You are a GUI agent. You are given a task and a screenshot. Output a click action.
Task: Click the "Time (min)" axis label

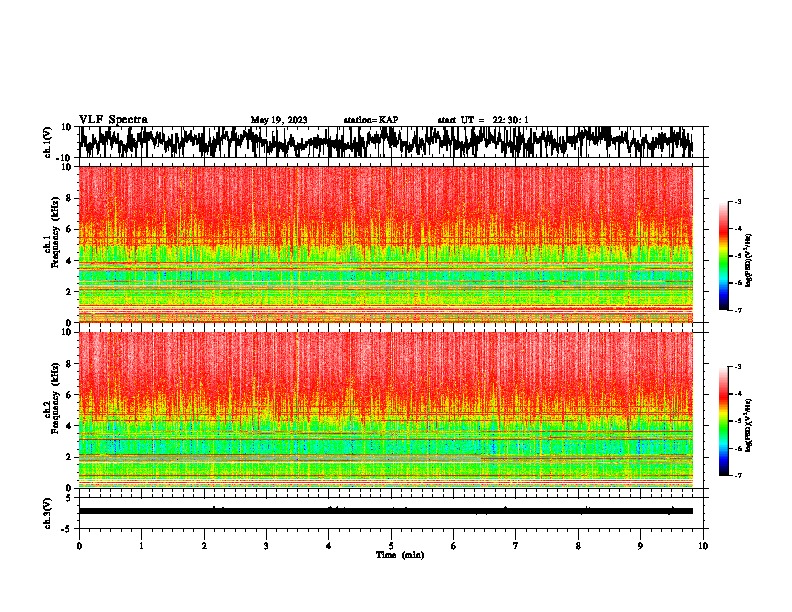point(400,555)
